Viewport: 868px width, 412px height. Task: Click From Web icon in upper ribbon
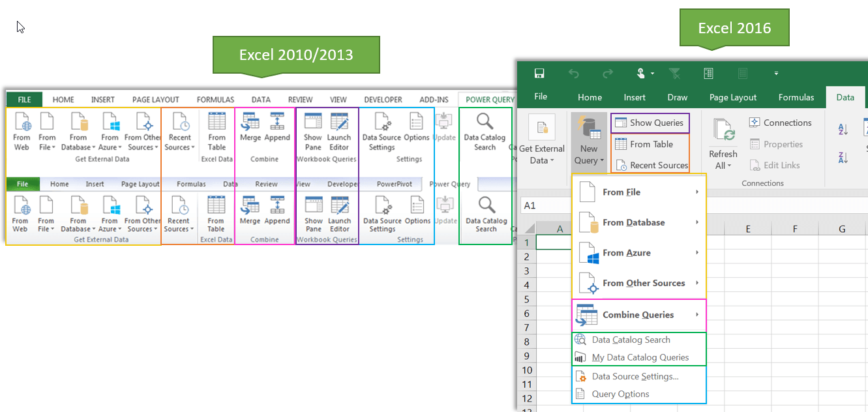[x=22, y=123]
